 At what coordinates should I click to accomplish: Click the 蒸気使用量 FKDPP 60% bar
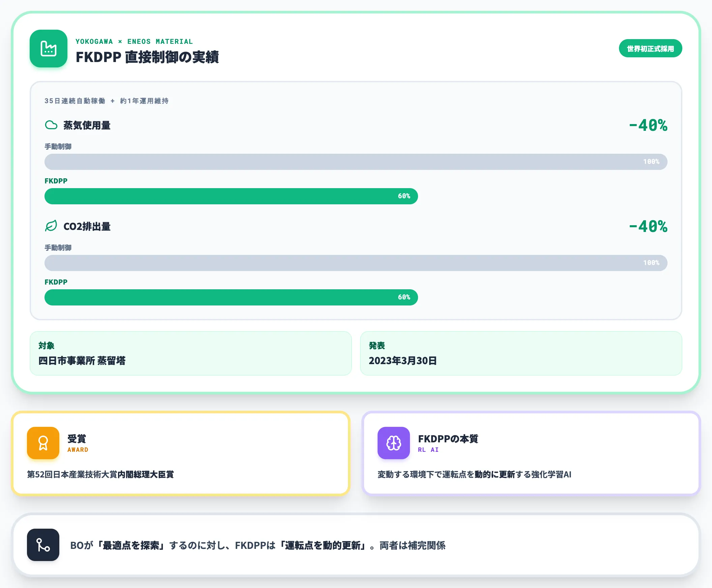(231, 196)
